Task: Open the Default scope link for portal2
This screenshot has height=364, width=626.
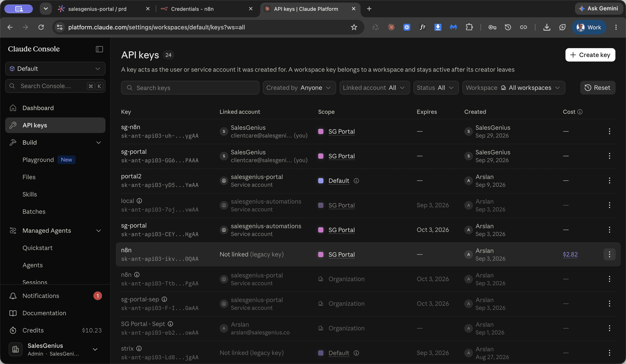Action: pyautogui.click(x=339, y=181)
